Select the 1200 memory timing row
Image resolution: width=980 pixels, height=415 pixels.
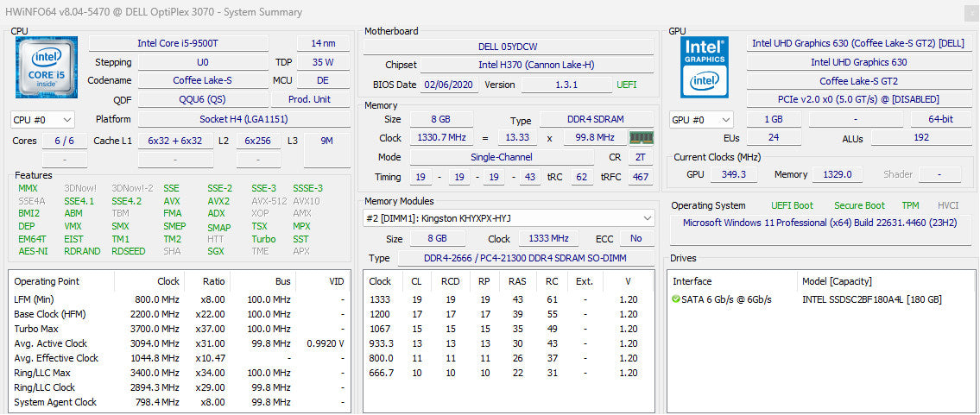[x=509, y=314]
